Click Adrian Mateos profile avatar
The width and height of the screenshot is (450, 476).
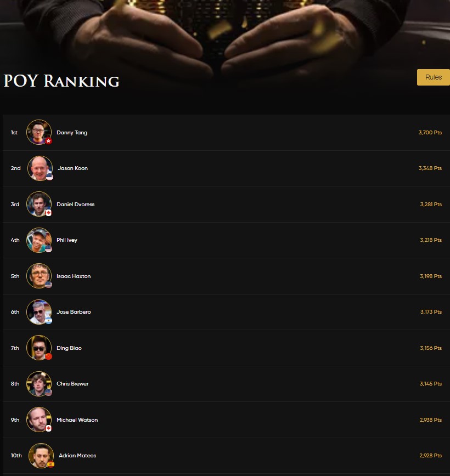[41, 456]
